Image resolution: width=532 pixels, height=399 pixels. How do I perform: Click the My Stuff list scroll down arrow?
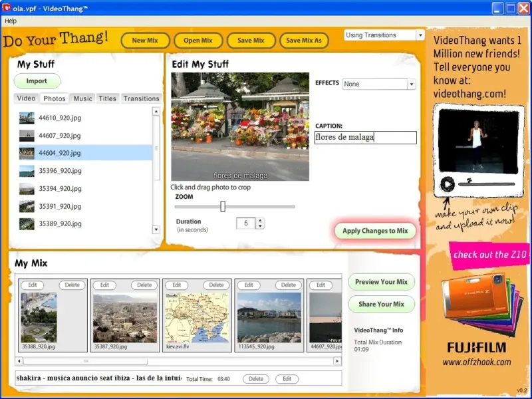[156, 229]
